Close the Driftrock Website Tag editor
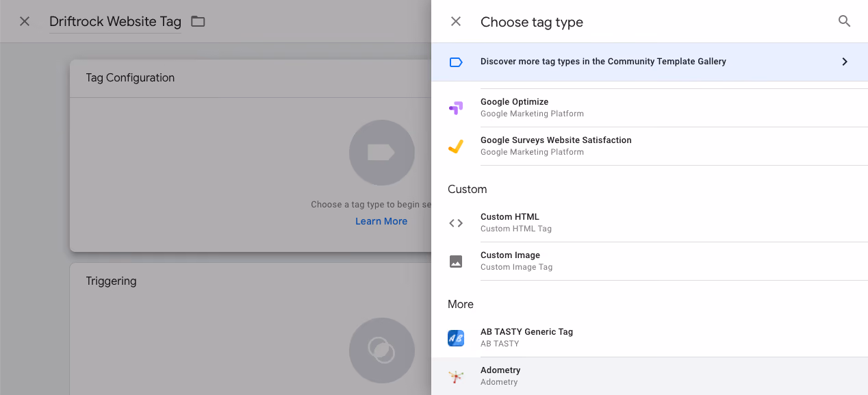 25,21
